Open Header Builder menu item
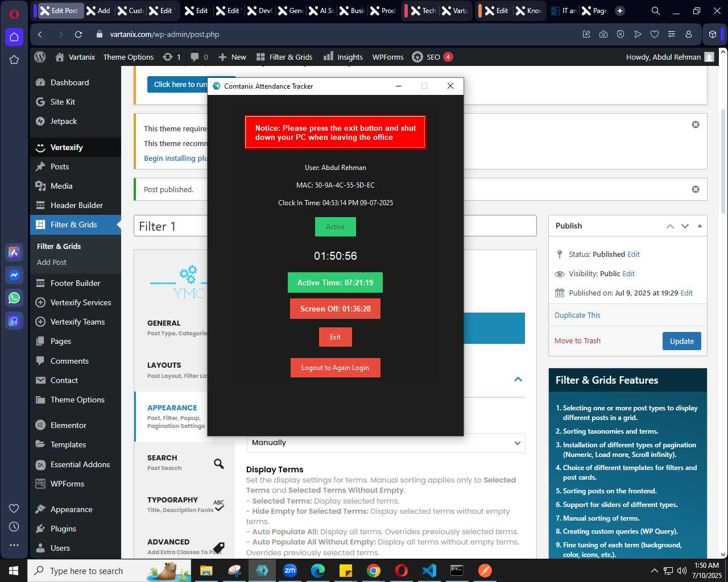 76,205
